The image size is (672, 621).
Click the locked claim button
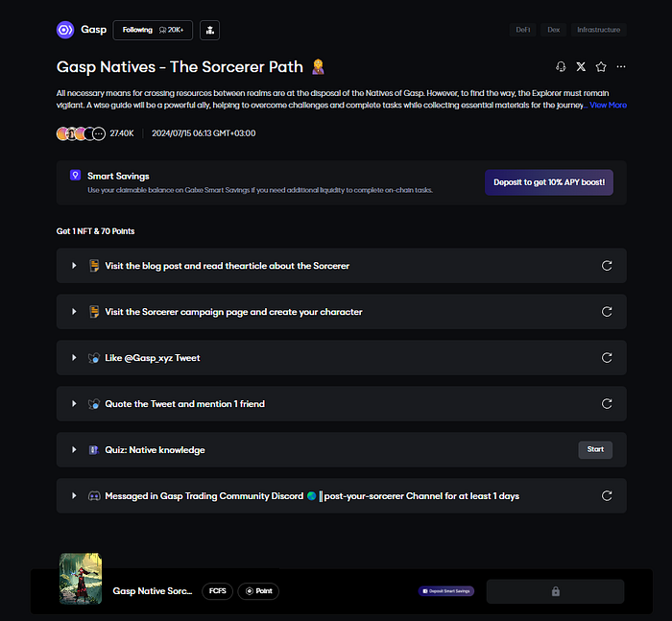pos(555,591)
